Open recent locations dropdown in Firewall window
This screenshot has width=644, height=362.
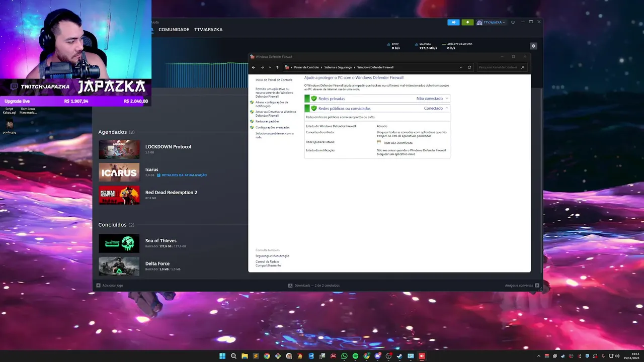click(270, 67)
